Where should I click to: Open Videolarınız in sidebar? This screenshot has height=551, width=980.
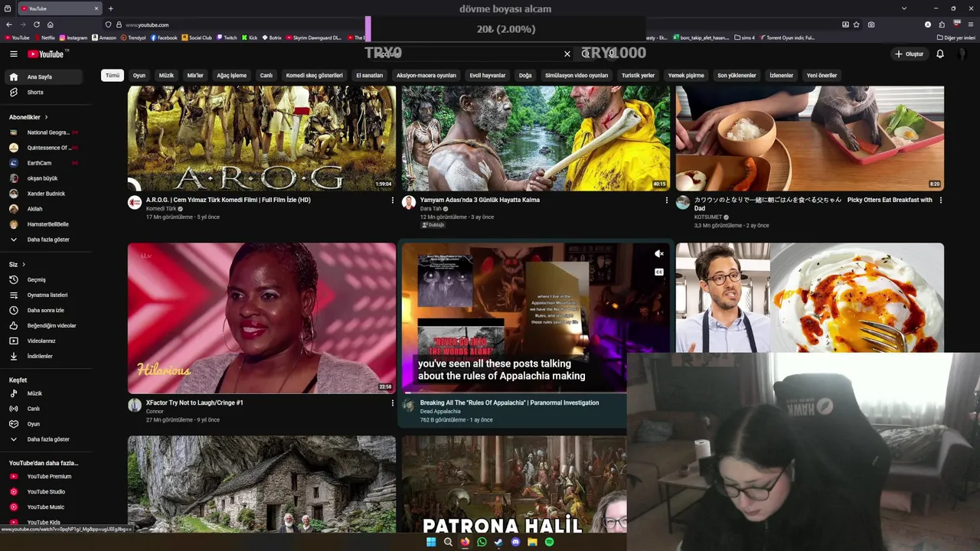pos(44,341)
